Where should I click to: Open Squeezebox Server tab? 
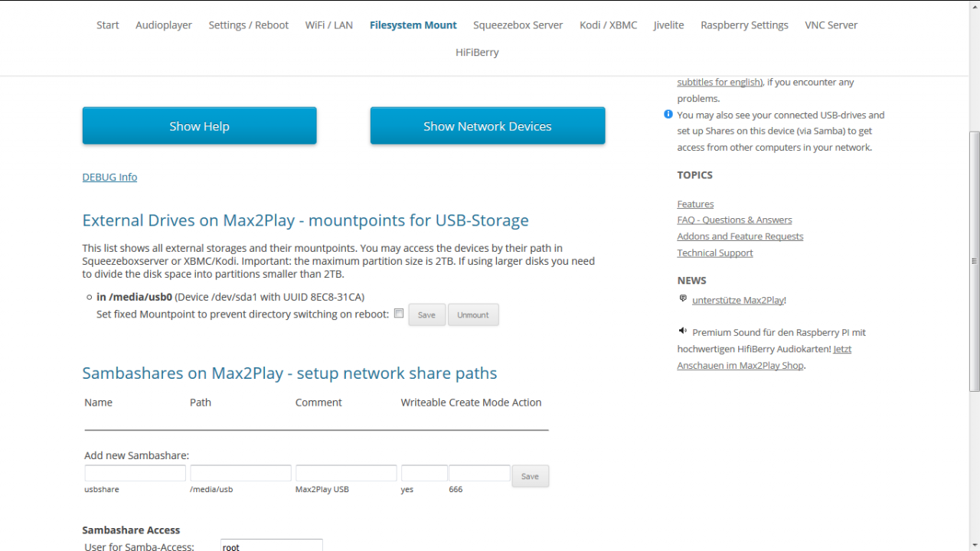click(x=518, y=25)
